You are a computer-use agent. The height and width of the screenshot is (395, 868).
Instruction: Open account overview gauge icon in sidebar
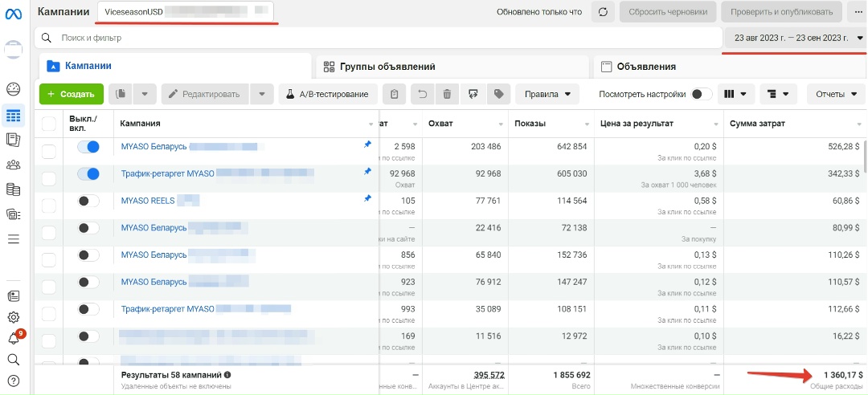point(14,89)
